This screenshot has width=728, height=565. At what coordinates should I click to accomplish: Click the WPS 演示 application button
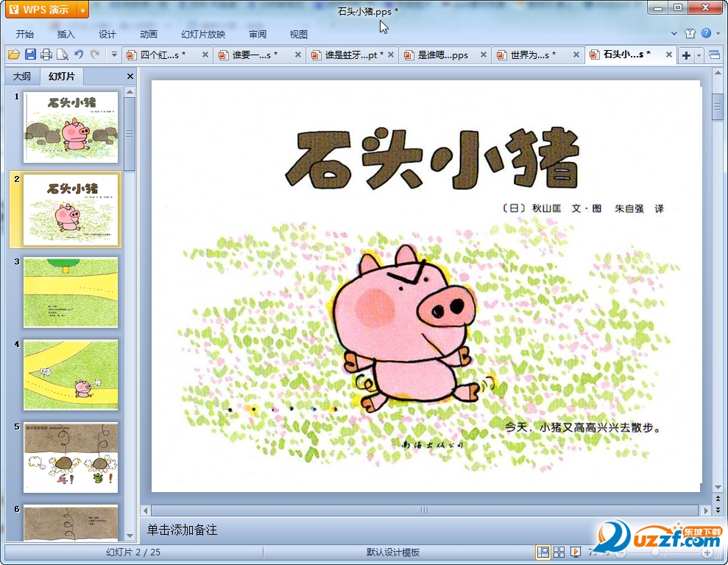click(x=41, y=10)
